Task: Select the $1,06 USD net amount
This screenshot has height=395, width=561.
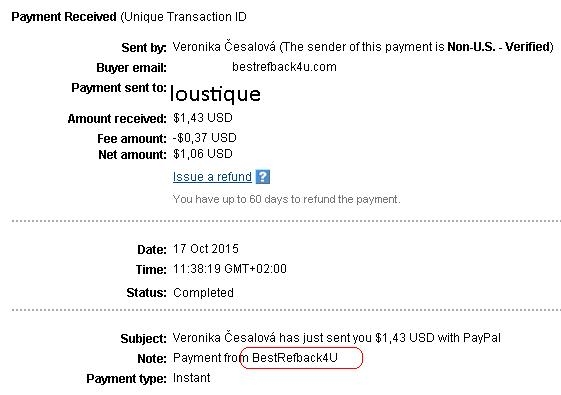Action: coord(203,154)
